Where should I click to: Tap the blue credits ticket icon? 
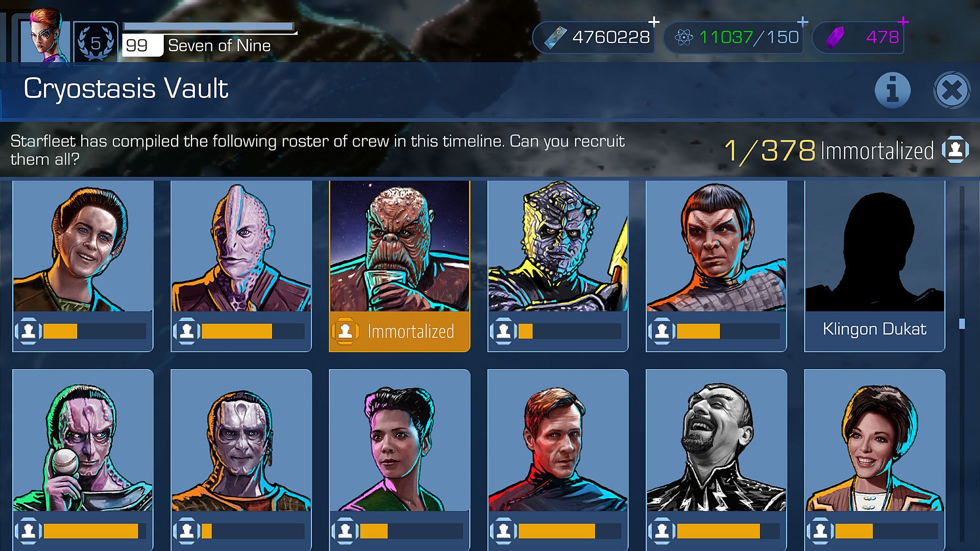pos(555,38)
